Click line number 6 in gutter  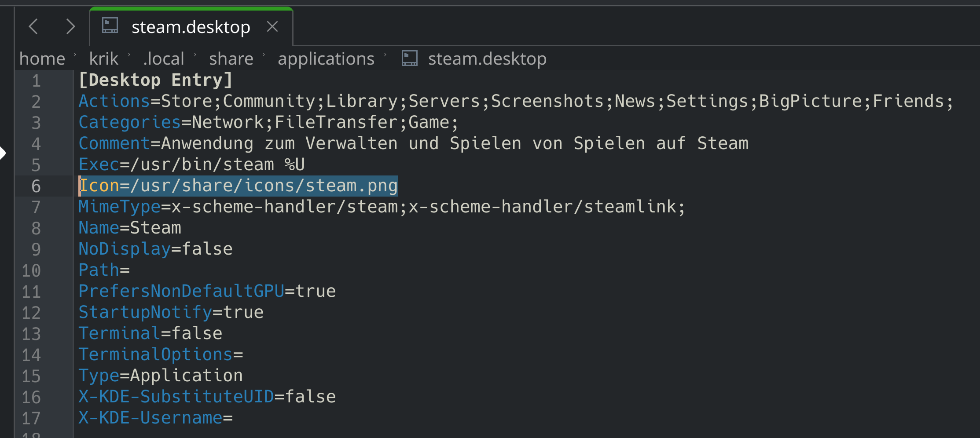click(36, 186)
